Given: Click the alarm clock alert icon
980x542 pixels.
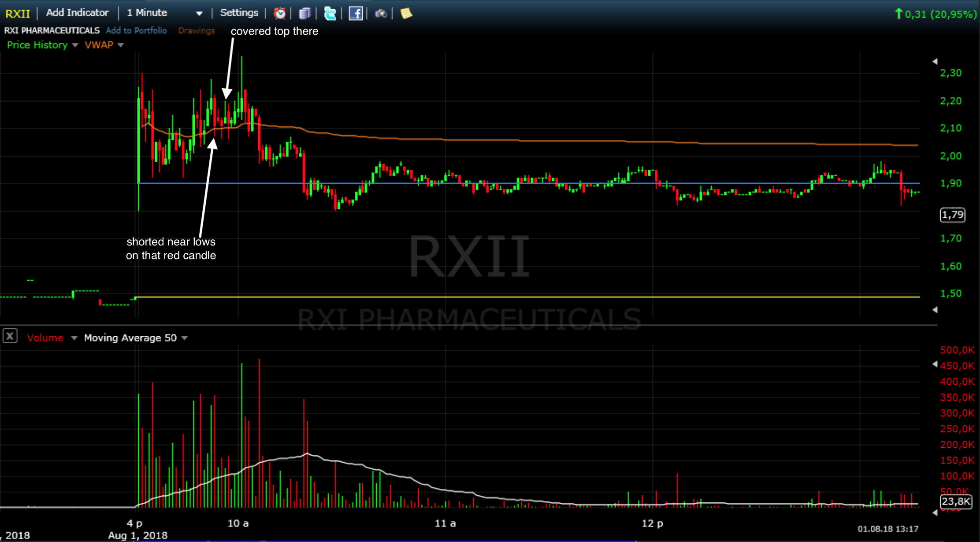Looking at the screenshot, I should coord(279,14).
